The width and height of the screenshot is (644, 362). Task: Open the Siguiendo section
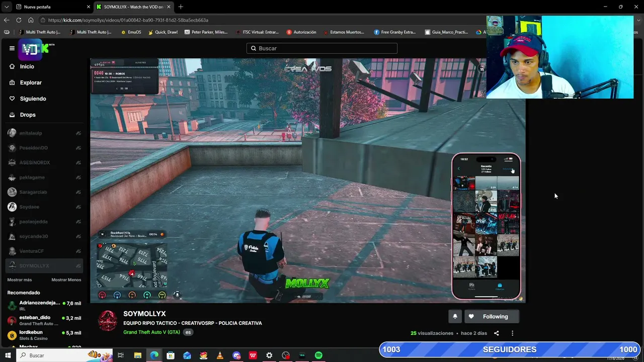point(33,99)
